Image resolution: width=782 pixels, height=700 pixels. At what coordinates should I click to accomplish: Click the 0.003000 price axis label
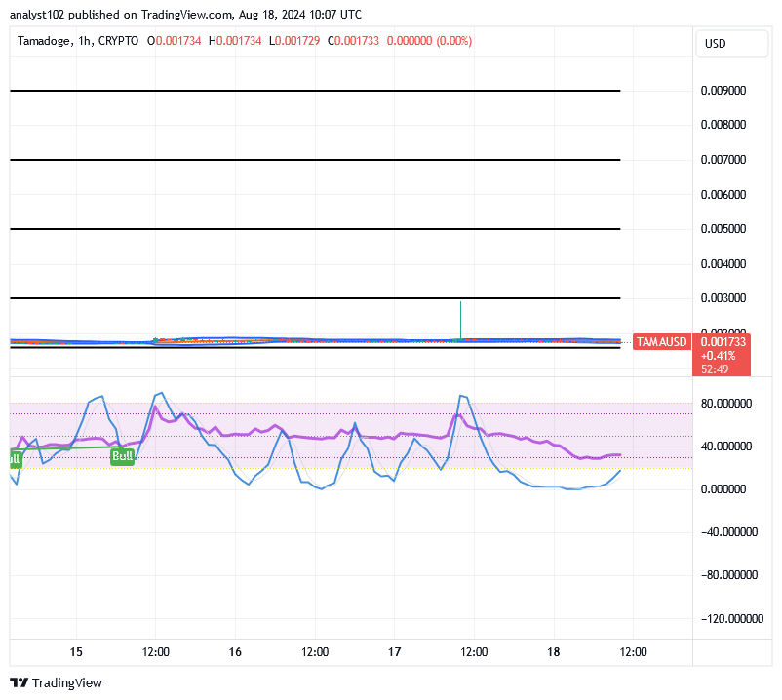pyautogui.click(x=723, y=298)
